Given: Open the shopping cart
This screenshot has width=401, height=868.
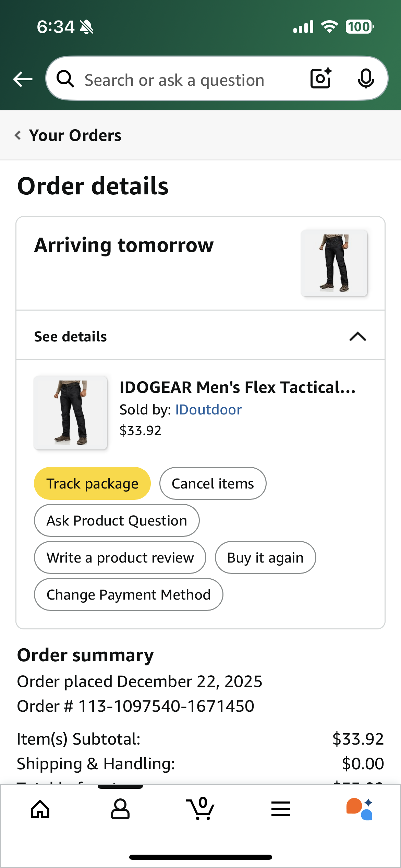Looking at the screenshot, I should [x=200, y=809].
